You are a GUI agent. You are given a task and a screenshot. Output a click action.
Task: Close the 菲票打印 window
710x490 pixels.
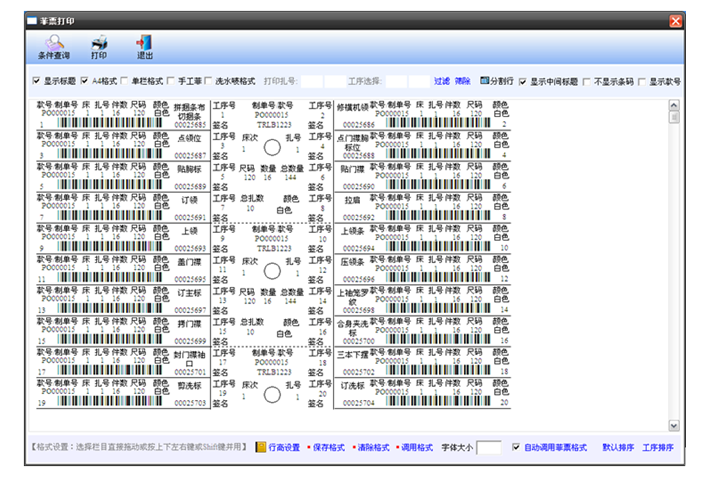pos(676,20)
